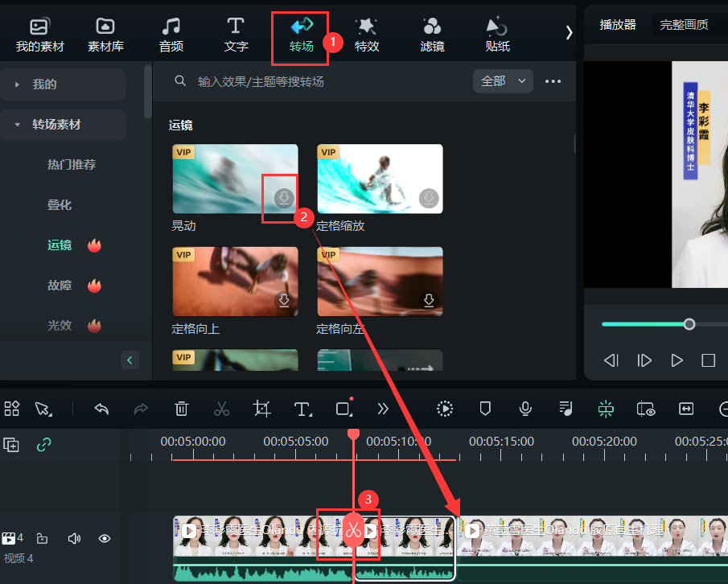Toggle visibility eye for video track 4

point(105,539)
